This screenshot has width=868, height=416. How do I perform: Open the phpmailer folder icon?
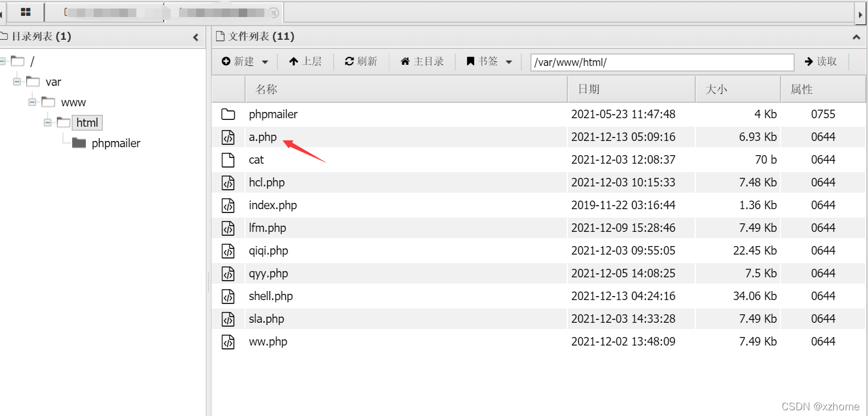228,114
